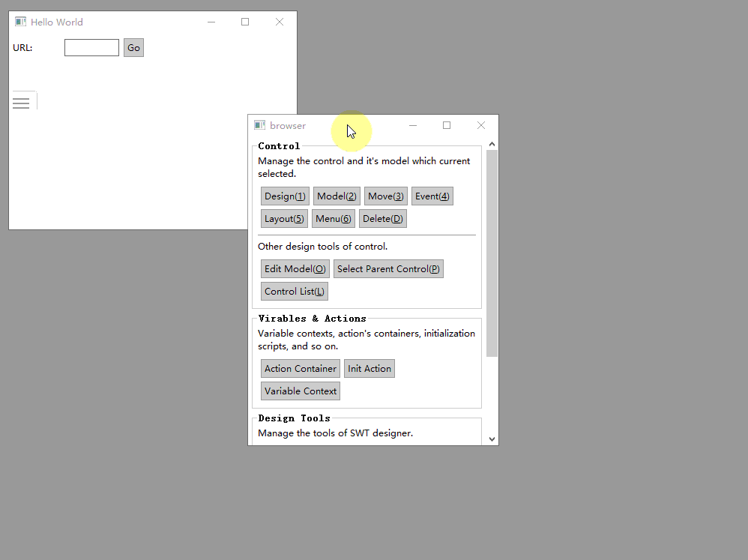Click the Init Action button
748x560 pixels.
pyautogui.click(x=370, y=369)
